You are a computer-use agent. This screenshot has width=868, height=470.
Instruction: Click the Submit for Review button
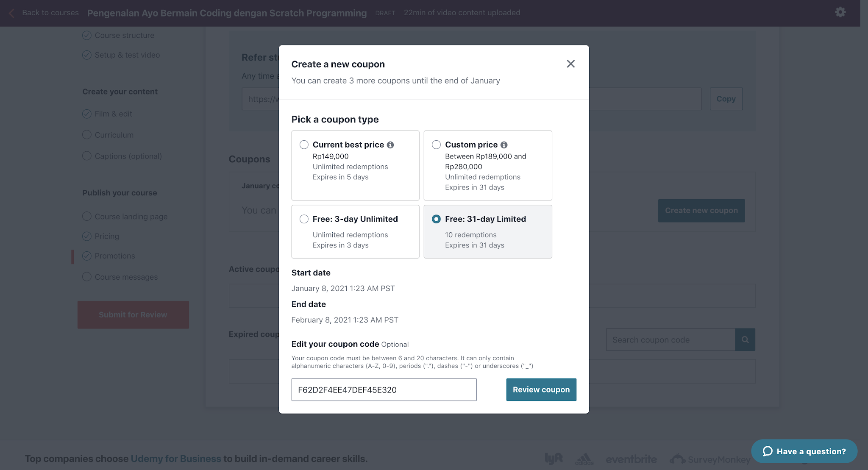pyautogui.click(x=133, y=314)
